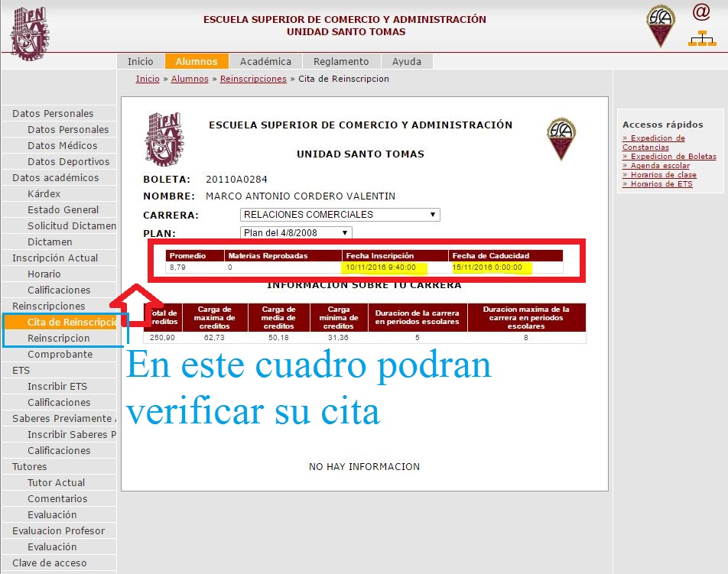Select the Datos Personales section header in sidebar
Image resolution: width=728 pixels, height=574 pixels.
pos(58,114)
